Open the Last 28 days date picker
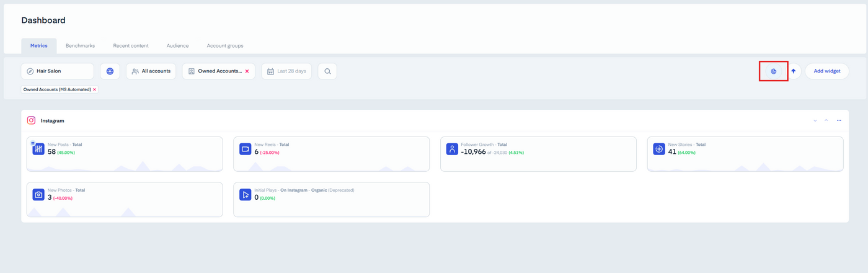Screen dimensions: 868x273 [x=286, y=71]
